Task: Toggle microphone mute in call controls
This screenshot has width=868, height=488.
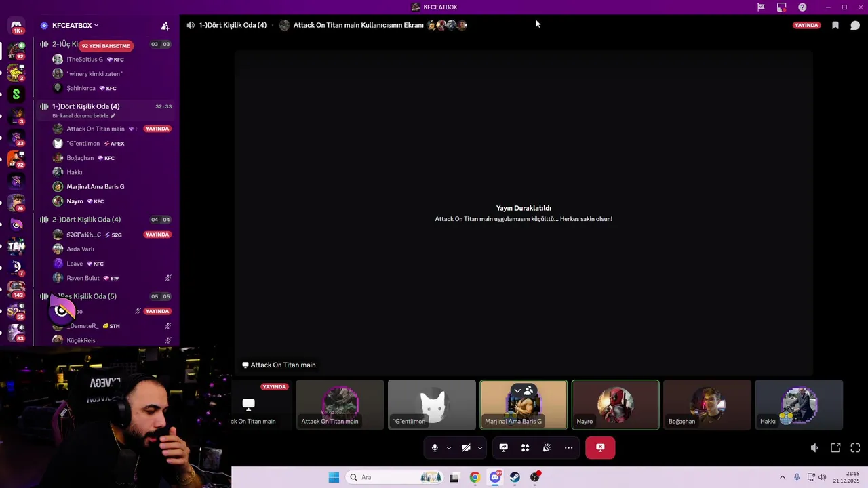Action: (435, 447)
